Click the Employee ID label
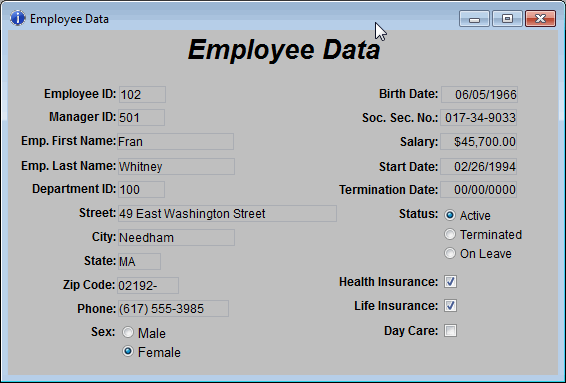 point(80,94)
